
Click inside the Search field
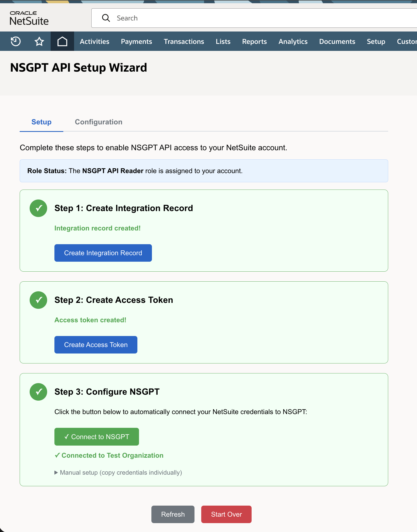(x=189, y=18)
